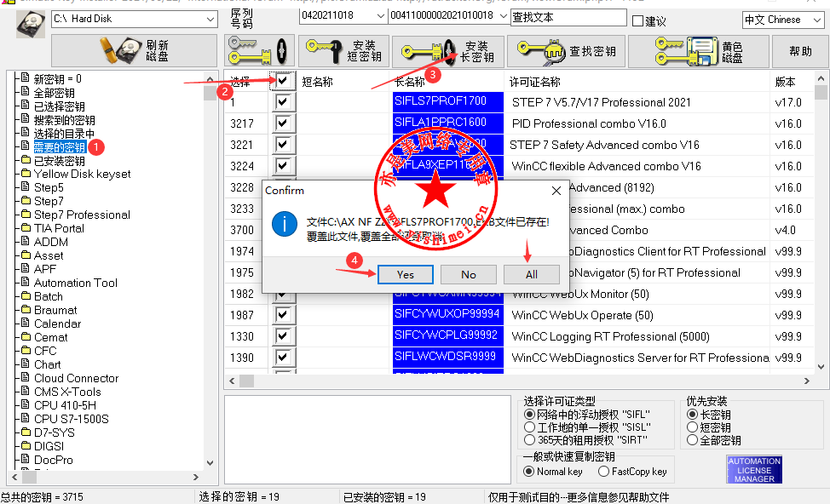Click the tree panel horizontal scrollbar thumb
This screenshot has height=504, width=830.
click(29, 477)
